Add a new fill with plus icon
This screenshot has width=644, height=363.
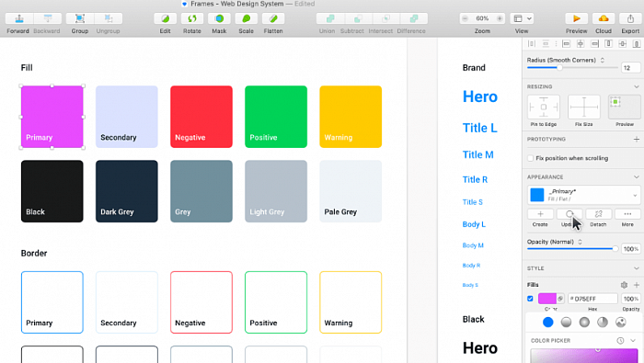(637, 285)
